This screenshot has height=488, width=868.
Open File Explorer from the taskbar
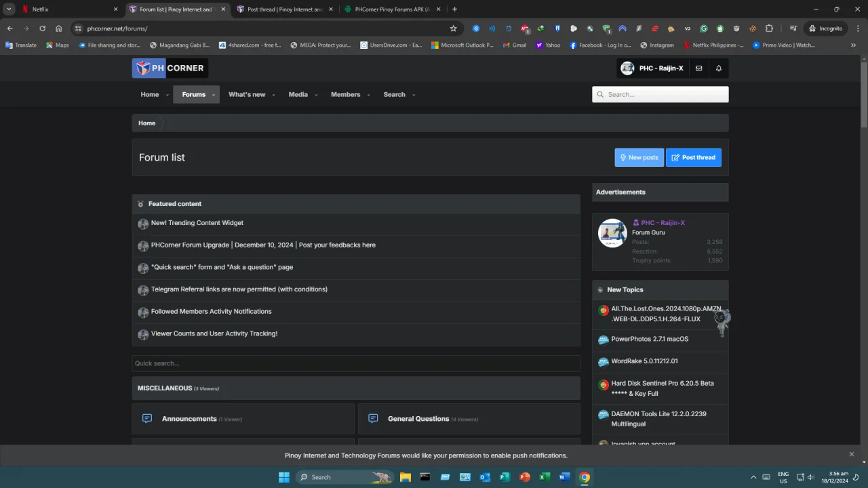point(405,476)
